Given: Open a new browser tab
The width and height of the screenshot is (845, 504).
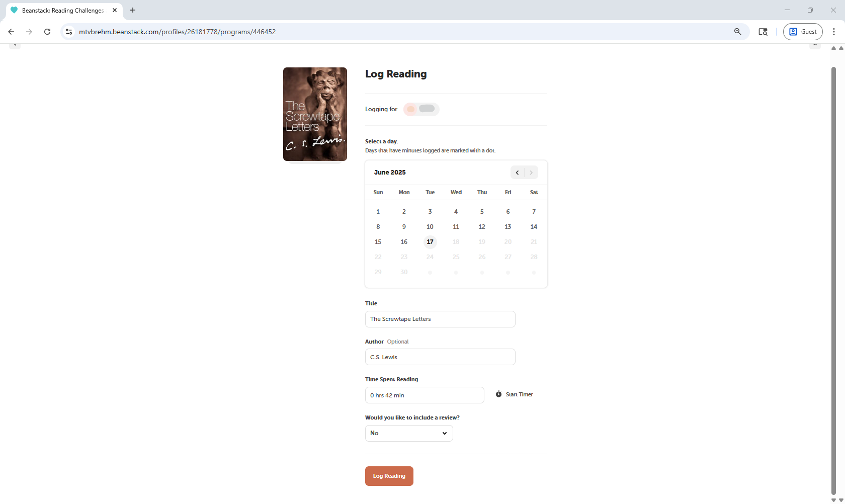Looking at the screenshot, I should tap(133, 10).
